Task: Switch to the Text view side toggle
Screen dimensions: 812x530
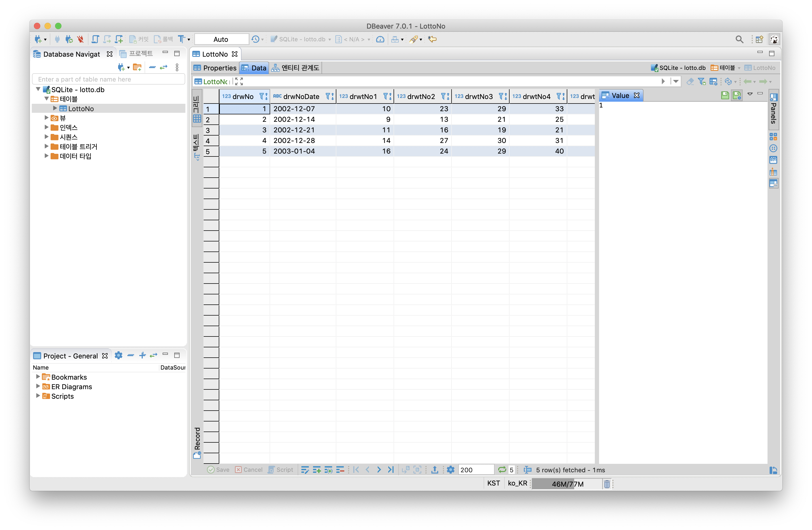Action: click(x=197, y=147)
